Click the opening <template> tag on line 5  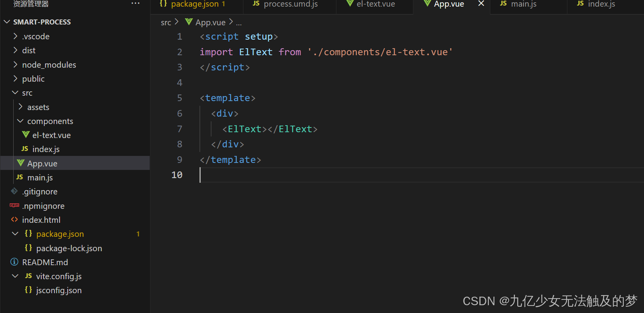tap(227, 98)
